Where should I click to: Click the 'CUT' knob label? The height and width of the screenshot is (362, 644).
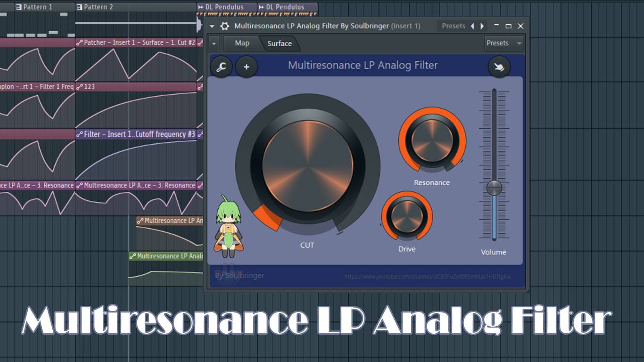pyautogui.click(x=307, y=245)
